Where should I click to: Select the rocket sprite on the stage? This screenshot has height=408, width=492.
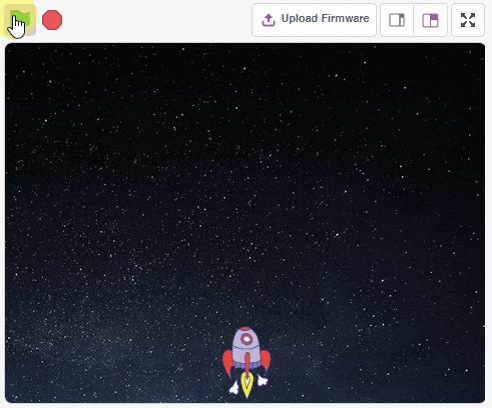point(246,362)
